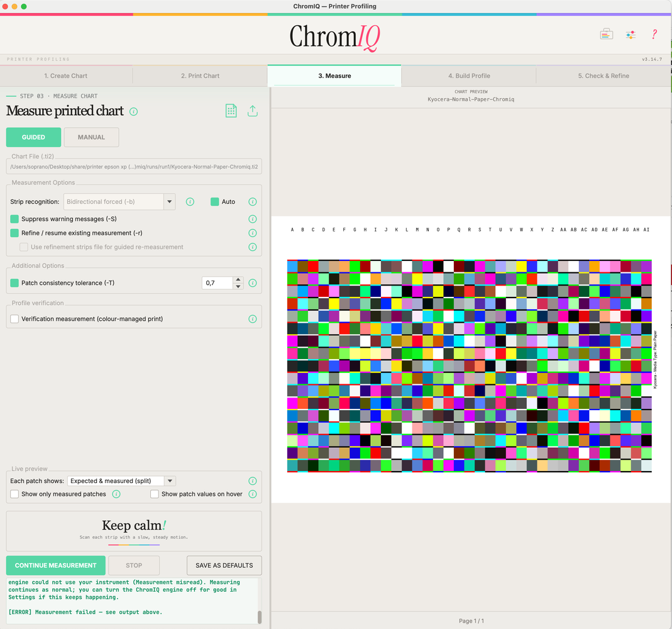Open the settings sliders icon
Screen dimensions: 672x629
(x=631, y=35)
